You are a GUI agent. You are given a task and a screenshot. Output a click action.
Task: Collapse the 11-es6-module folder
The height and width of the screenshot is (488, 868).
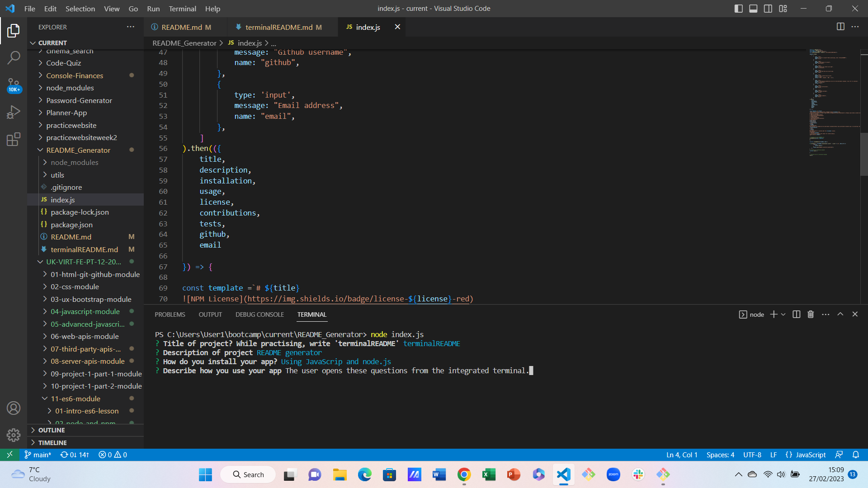click(85, 399)
